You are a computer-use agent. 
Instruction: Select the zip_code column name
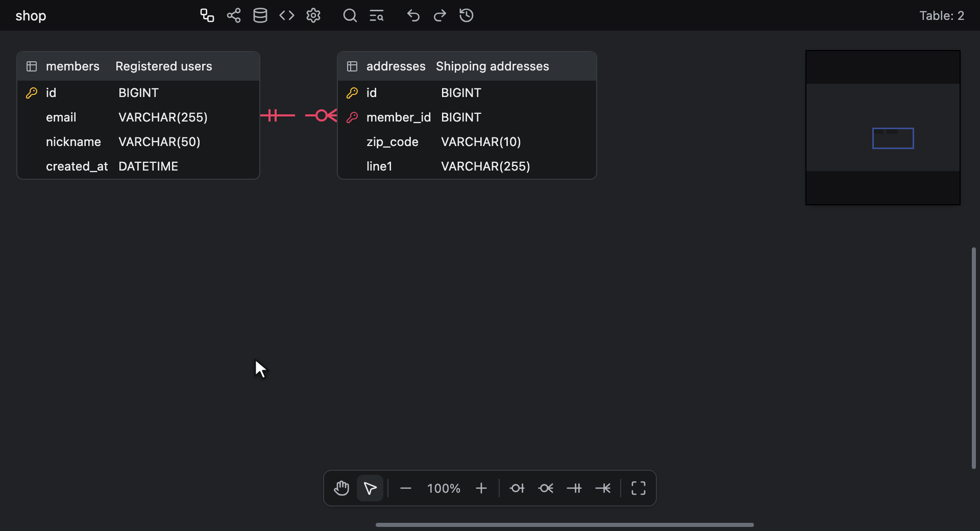point(393,142)
